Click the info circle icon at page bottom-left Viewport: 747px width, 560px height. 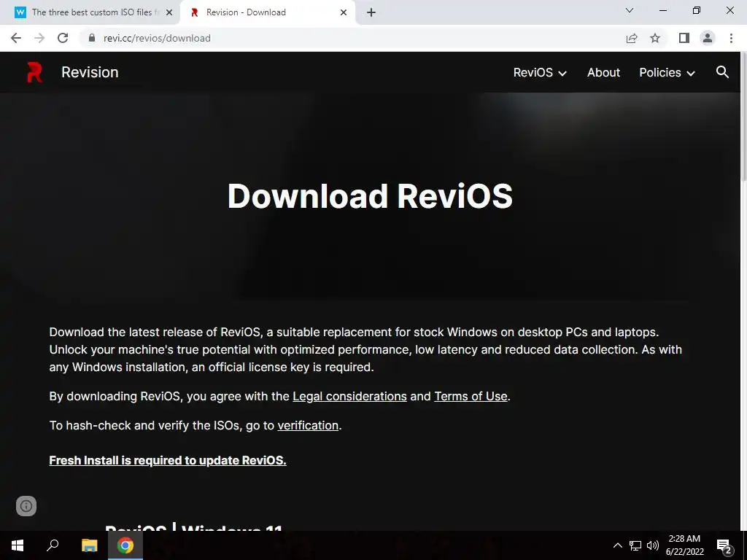click(26, 506)
